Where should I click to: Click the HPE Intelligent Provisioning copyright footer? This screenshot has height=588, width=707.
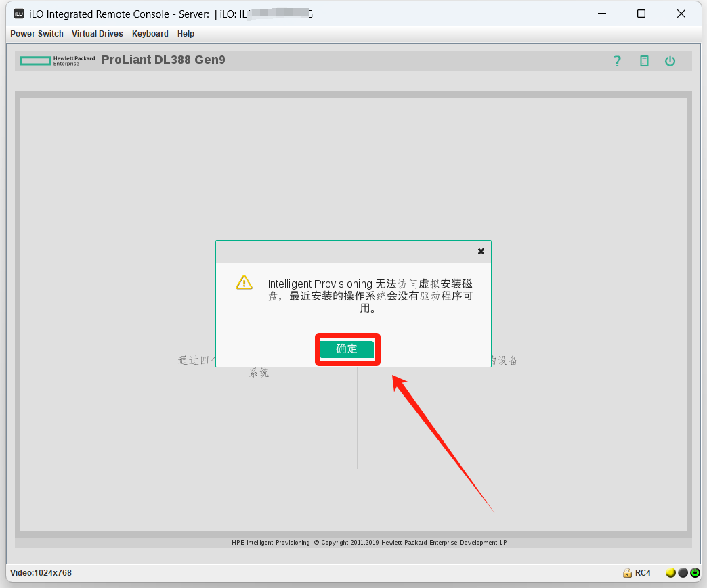[369, 543]
